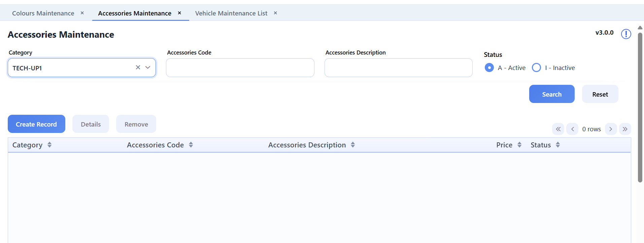This screenshot has width=644, height=243.
Task: Switch to Colours Maintenance tab
Action: (43, 13)
